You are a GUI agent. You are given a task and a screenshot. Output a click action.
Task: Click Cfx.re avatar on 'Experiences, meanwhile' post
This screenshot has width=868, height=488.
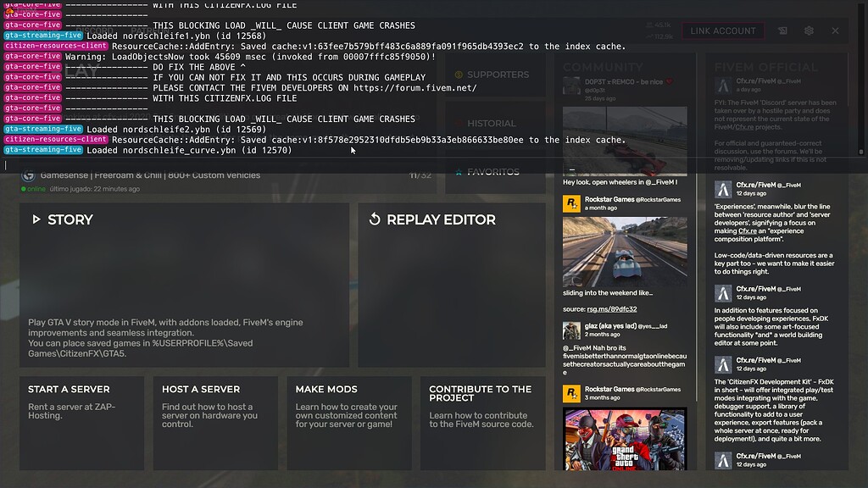tap(723, 189)
